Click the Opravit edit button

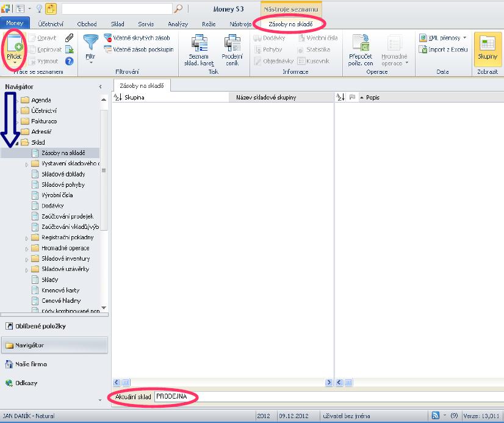tap(43, 38)
